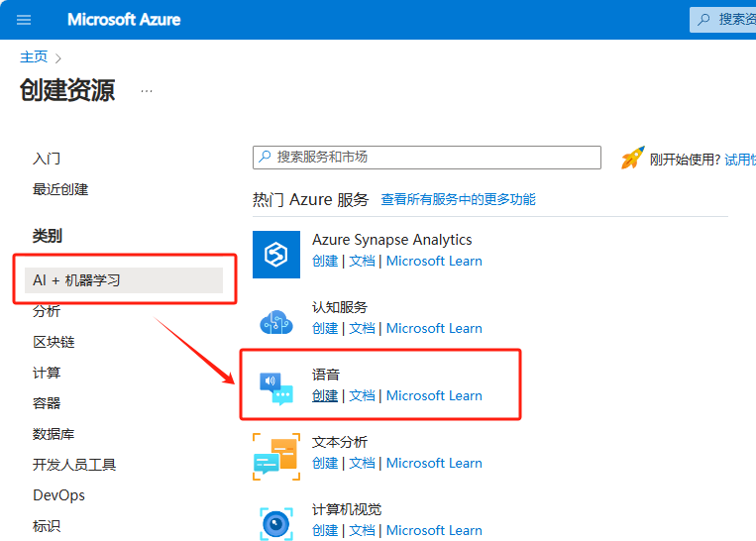
Task: Open the ellipsis menu next to 创建资源
Action: coord(147,90)
